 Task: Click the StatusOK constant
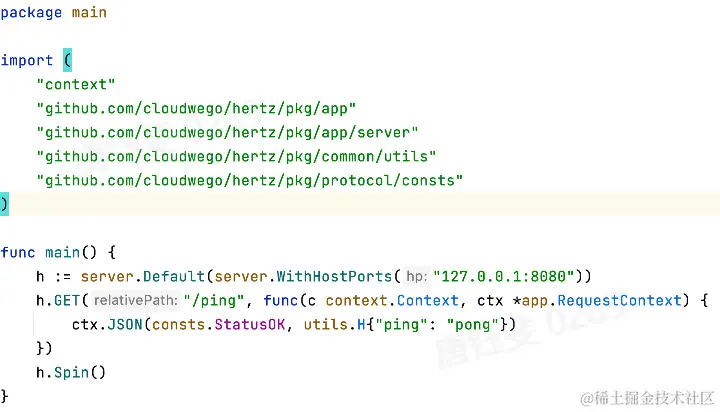(250, 325)
